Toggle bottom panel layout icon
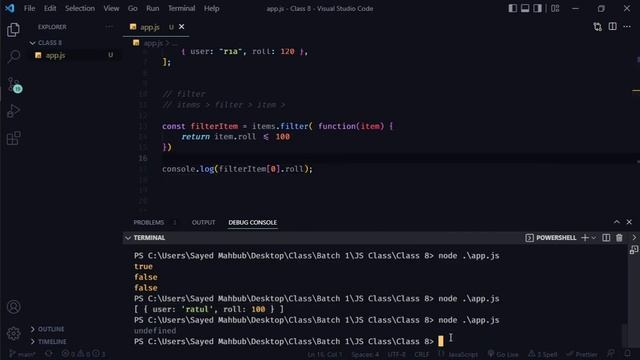The image size is (640, 360). [x=525, y=8]
